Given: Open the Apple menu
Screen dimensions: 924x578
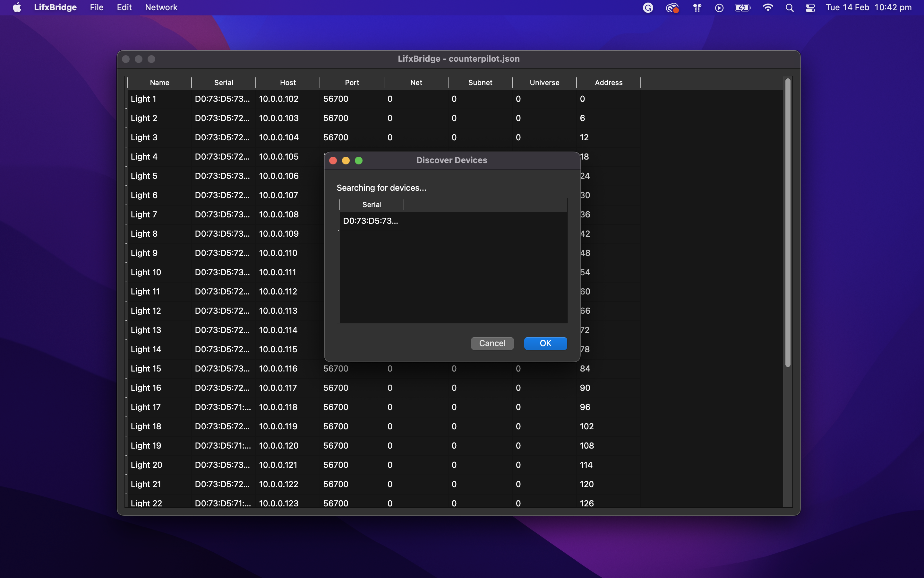Looking at the screenshot, I should [x=17, y=7].
